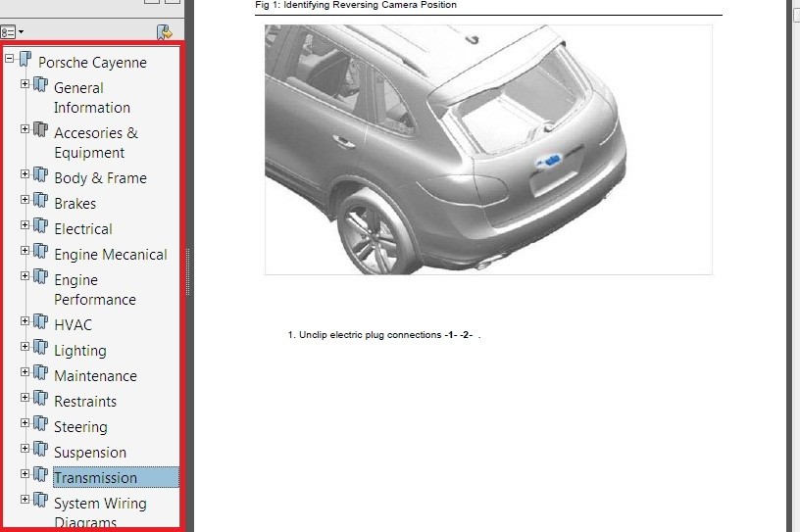Open the Lighting bookmark
The width and height of the screenshot is (800, 532).
pyautogui.click(x=80, y=351)
